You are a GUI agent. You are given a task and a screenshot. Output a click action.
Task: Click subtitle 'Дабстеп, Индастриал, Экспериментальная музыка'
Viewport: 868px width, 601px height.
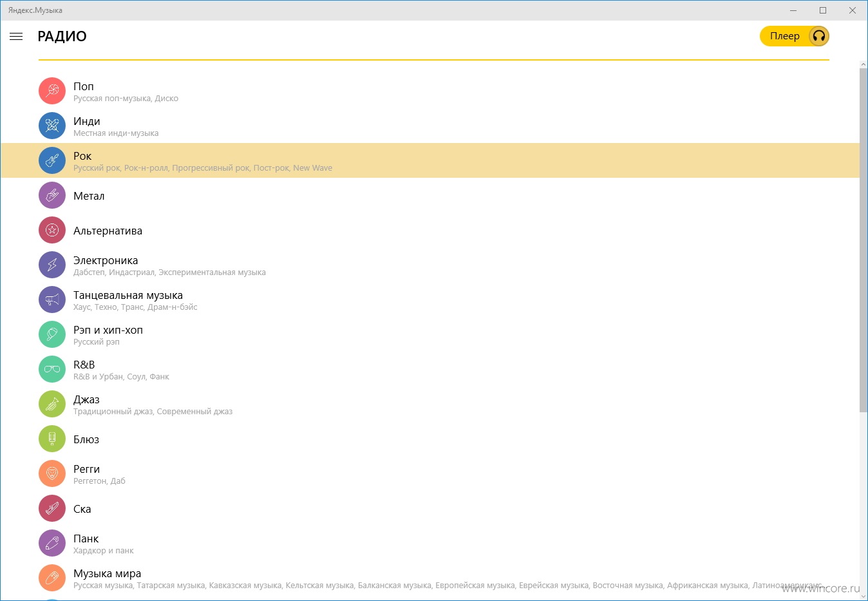pos(170,272)
